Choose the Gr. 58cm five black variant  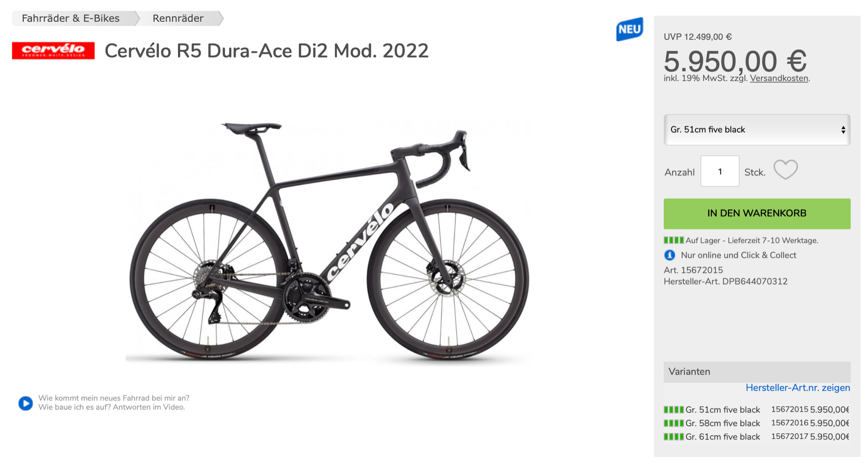723,423
